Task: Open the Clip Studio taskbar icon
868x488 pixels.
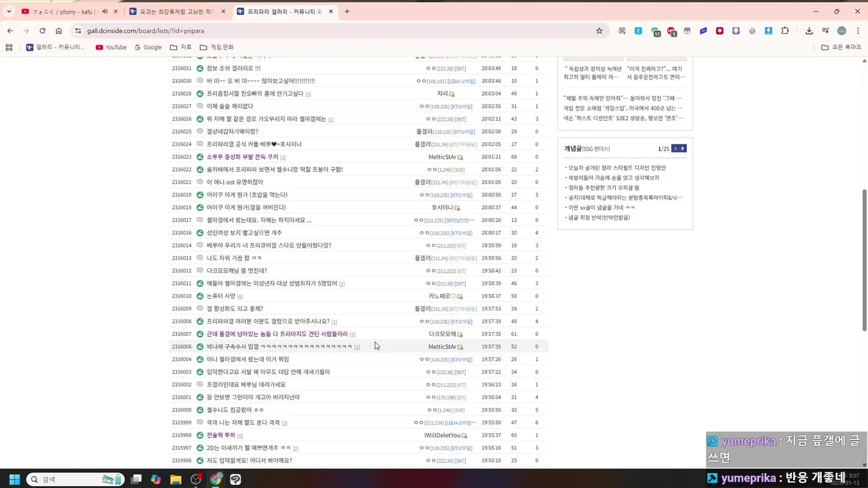Action: click(235, 479)
